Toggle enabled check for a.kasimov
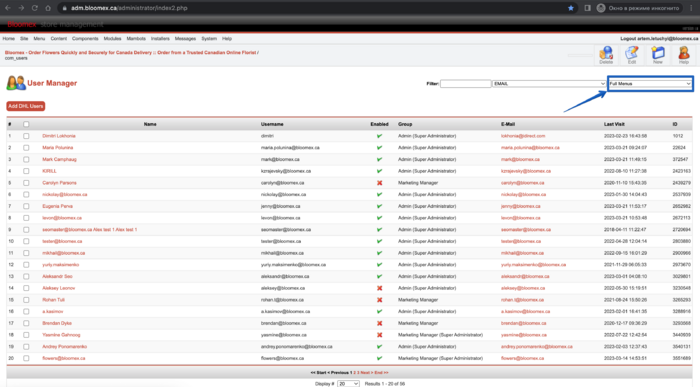 pos(379,312)
